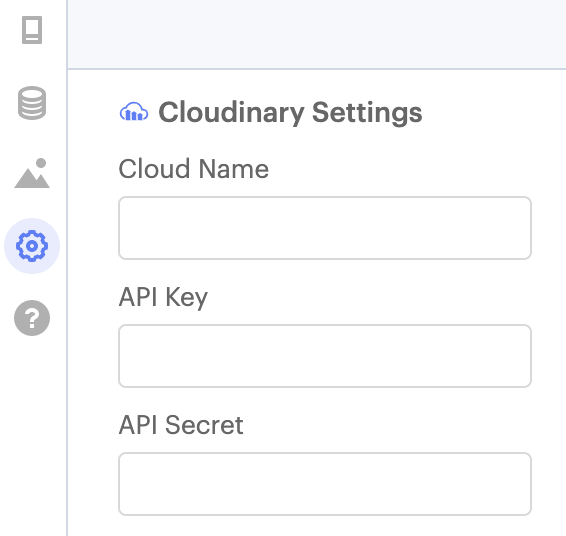Click the API Secret label text

pos(181,424)
